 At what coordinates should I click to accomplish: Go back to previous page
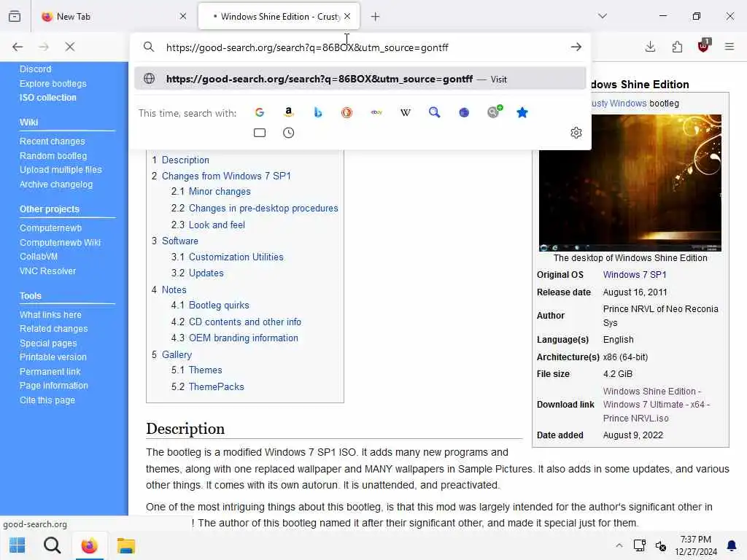click(18, 47)
